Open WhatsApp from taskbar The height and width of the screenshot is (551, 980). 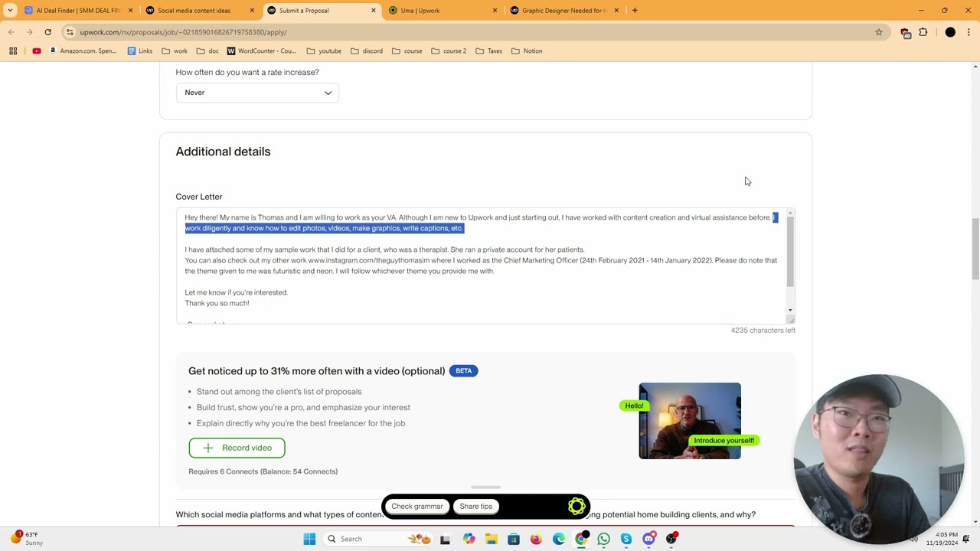coord(604,539)
